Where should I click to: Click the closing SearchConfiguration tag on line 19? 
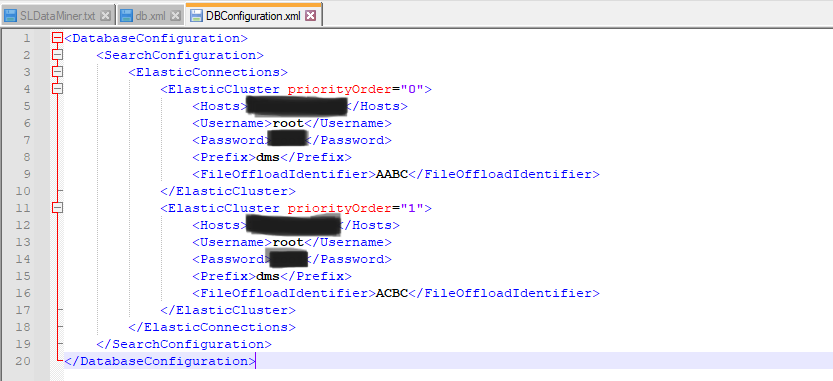[184, 344]
